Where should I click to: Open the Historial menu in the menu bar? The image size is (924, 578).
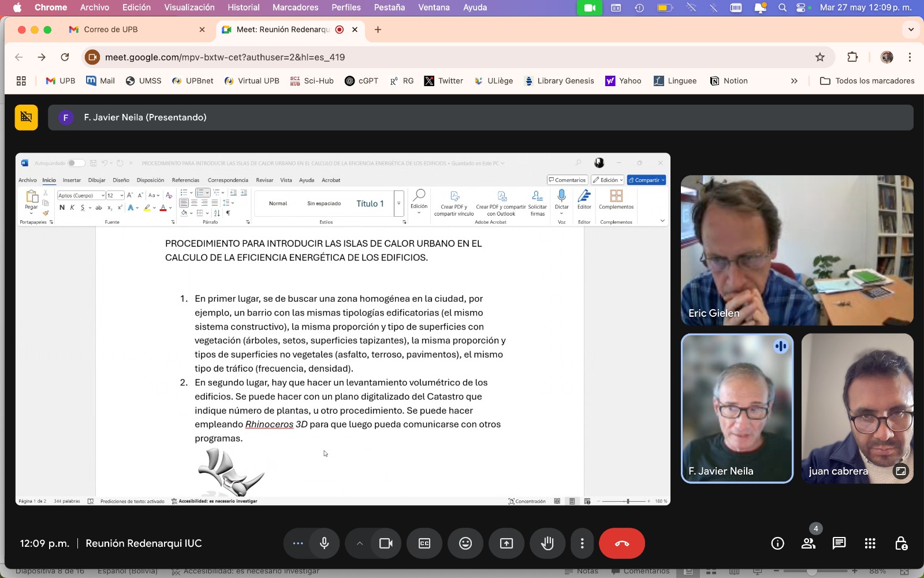click(x=243, y=8)
